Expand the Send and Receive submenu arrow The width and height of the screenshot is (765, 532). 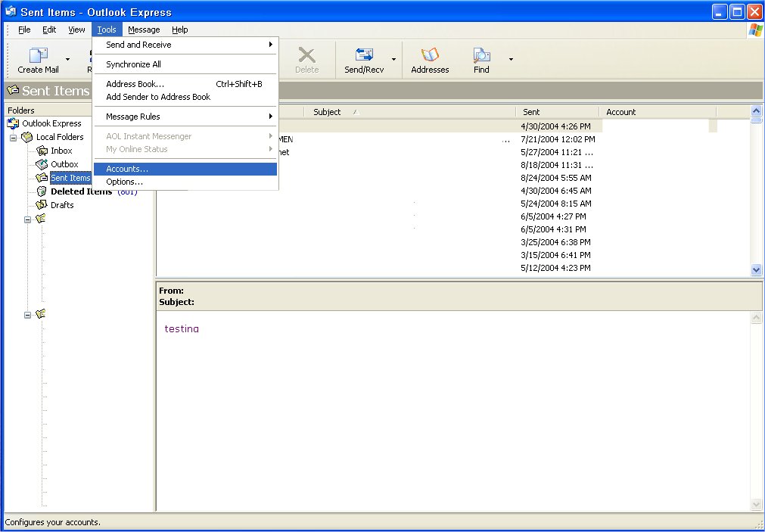[271, 45]
